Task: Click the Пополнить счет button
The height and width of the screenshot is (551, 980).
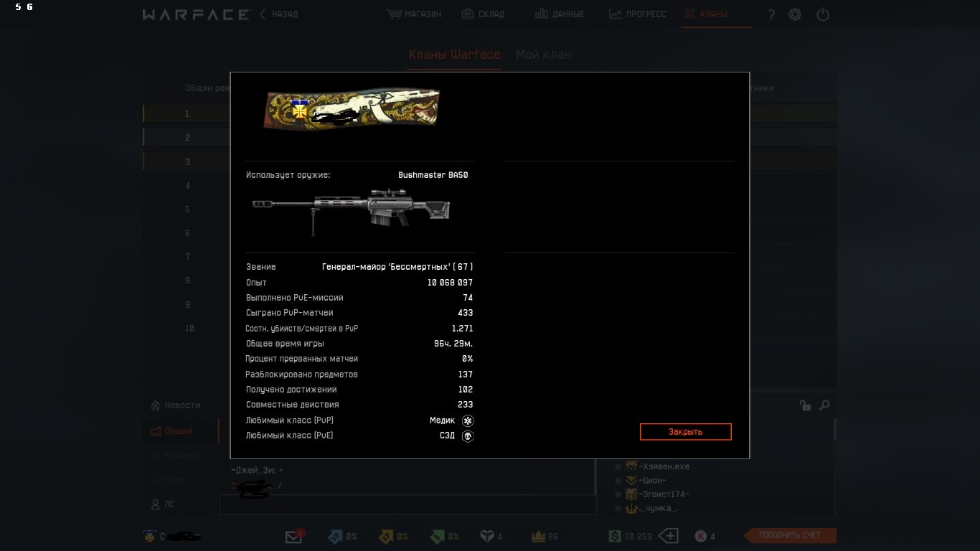Action: [789, 535]
